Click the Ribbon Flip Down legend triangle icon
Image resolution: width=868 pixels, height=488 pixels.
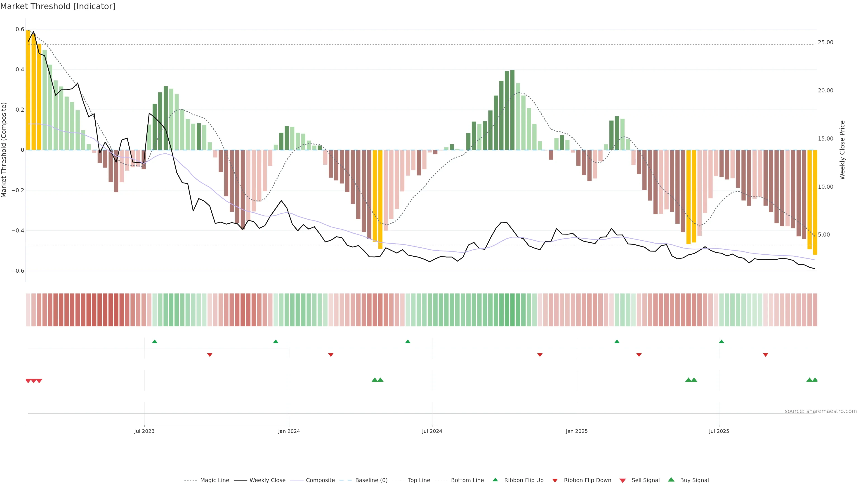[555, 480]
